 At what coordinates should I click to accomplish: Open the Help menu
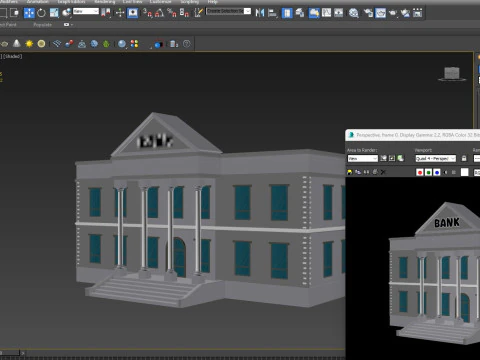pyautogui.click(x=212, y=2)
